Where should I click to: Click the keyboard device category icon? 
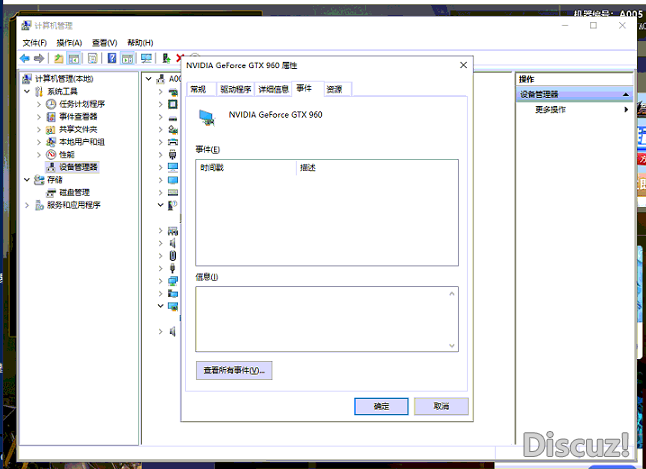point(173,192)
